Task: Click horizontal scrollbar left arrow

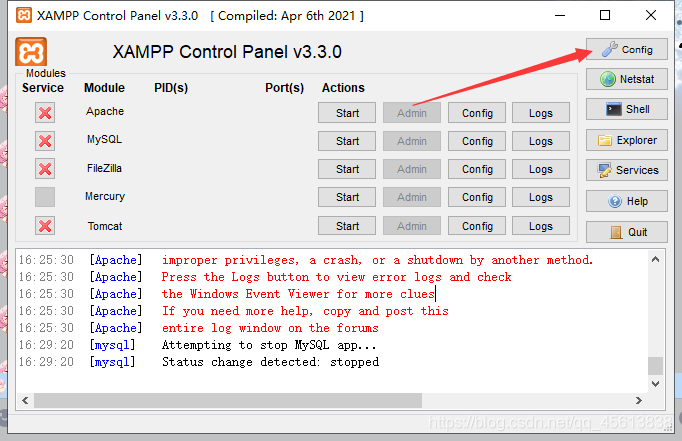Action: 25,401
